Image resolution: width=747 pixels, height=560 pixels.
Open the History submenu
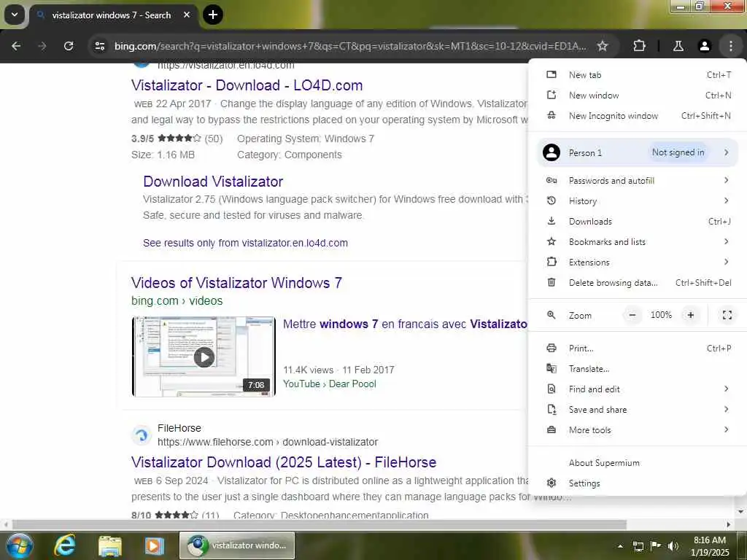pyautogui.click(x=638, y=201)
